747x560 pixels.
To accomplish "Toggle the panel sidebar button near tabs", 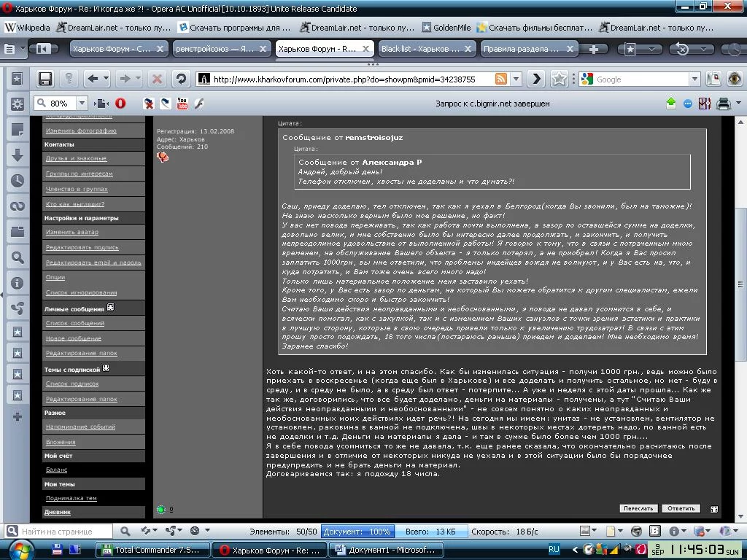I will [43, 49].
